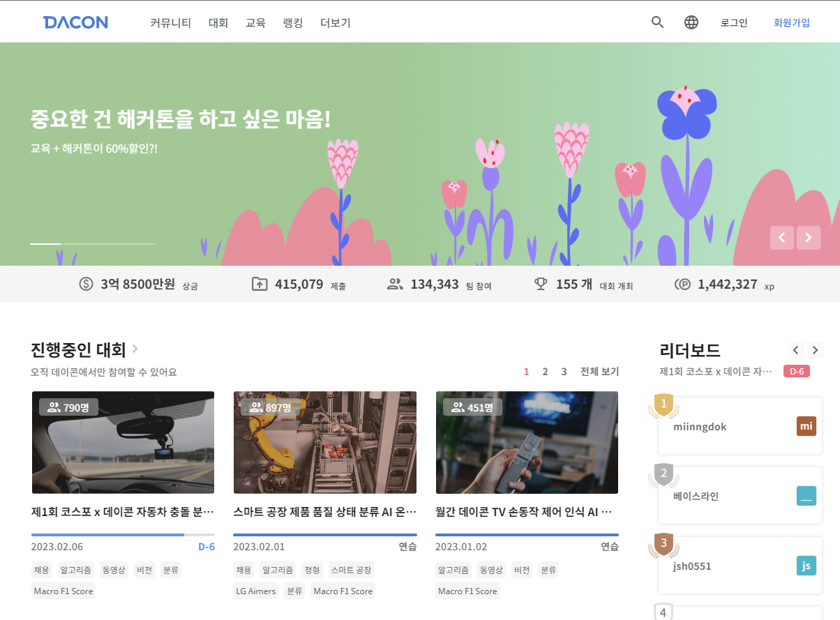This screenshot has height=620, width=840.
Task: Click the D-6 badge in leaderboard header
Action: (797, 371)
